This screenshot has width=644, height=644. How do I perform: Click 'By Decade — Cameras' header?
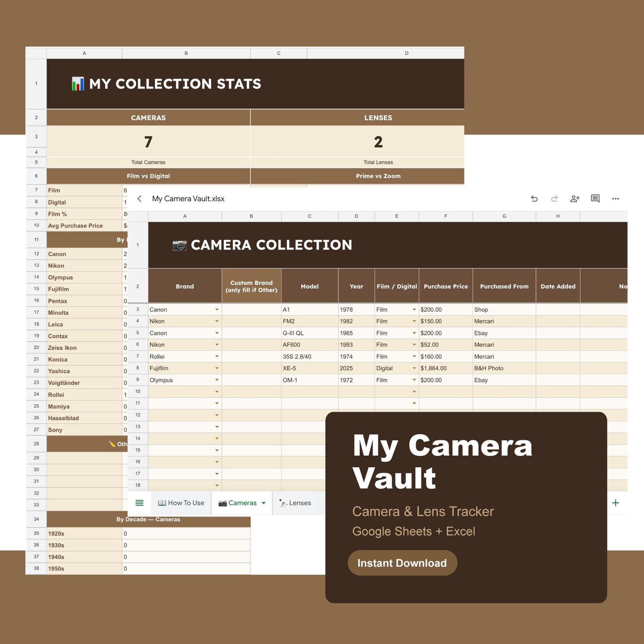pos(148,519)
